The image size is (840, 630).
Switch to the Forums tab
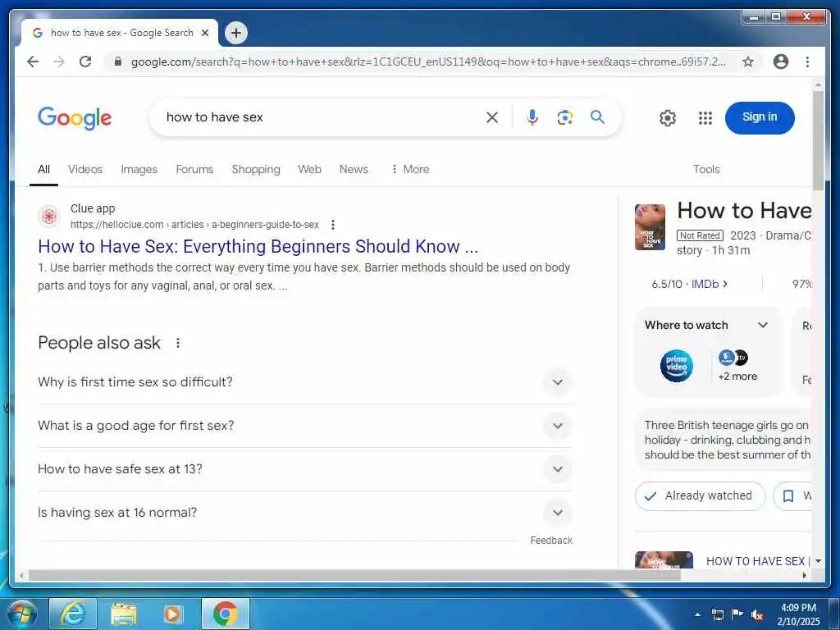click(194, 169)
